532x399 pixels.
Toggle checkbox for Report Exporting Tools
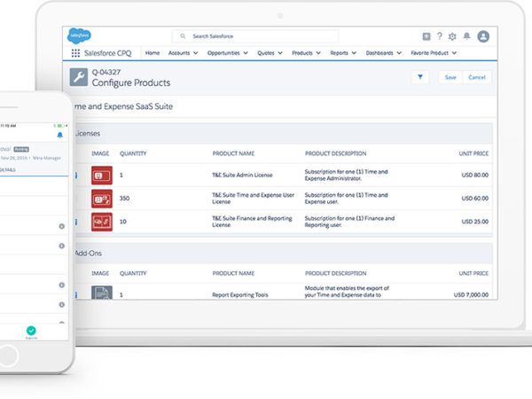(76, 295)
